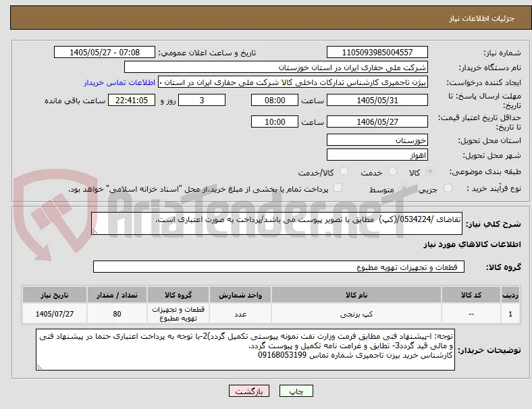532x409 pixels.
Task: Click the unit cell عدد
Action: 240,314
